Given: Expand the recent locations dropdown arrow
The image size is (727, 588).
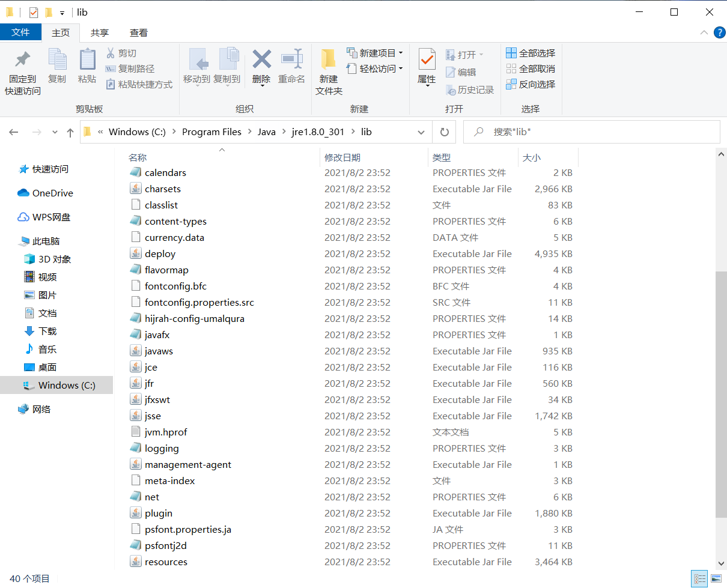Looking at the screenshot, I should click(x=55, y=132).
